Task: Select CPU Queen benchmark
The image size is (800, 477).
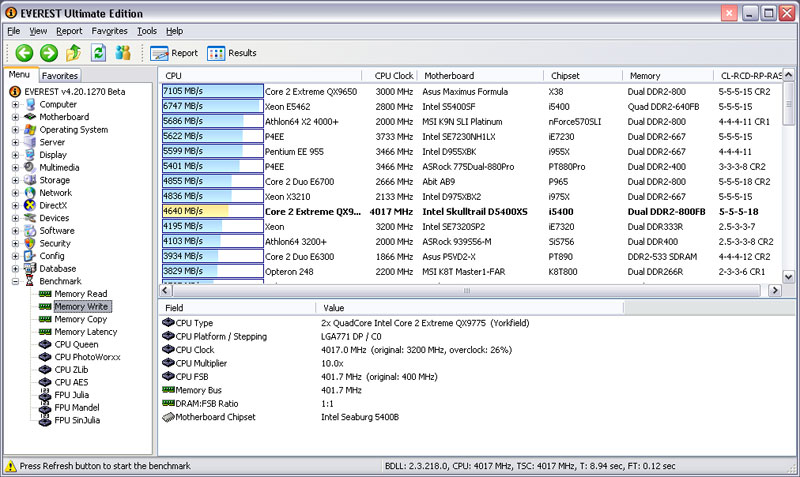Action: 76,344
